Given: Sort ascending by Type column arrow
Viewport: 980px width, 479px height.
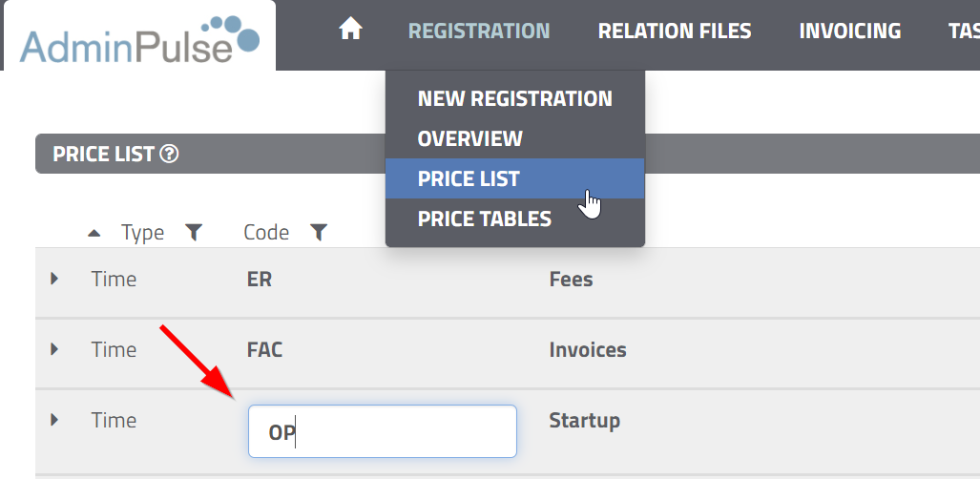Looking at the screenshot, I should point(94,233).
